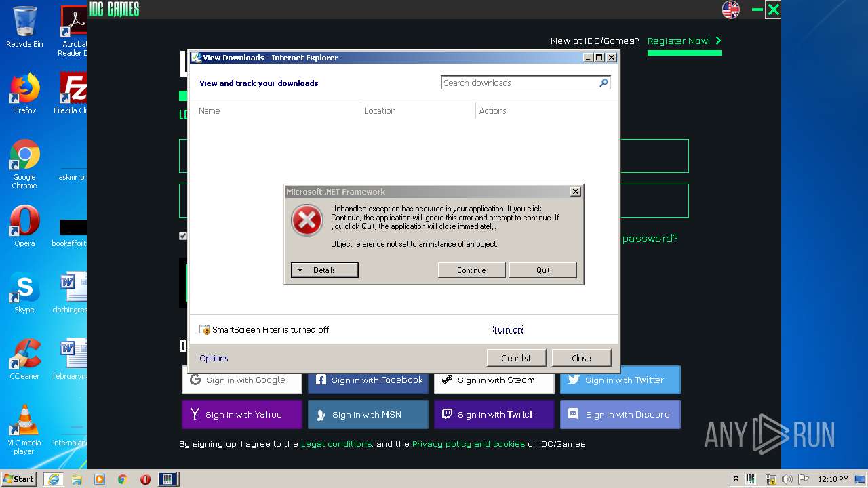This screenshot has height=488, width=868.
Task: Open Acrobat Reader desktop shortcut
Action: tap(73, 31)
